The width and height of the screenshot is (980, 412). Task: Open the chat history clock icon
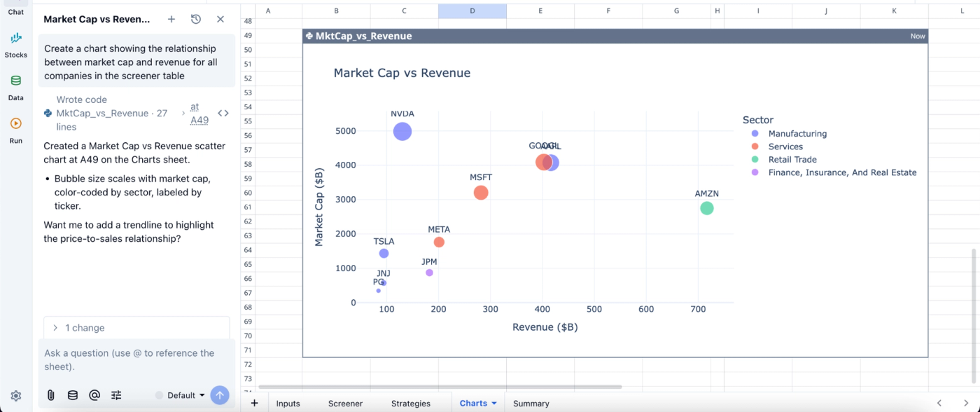pyautogui.click(x=196, y=20)
